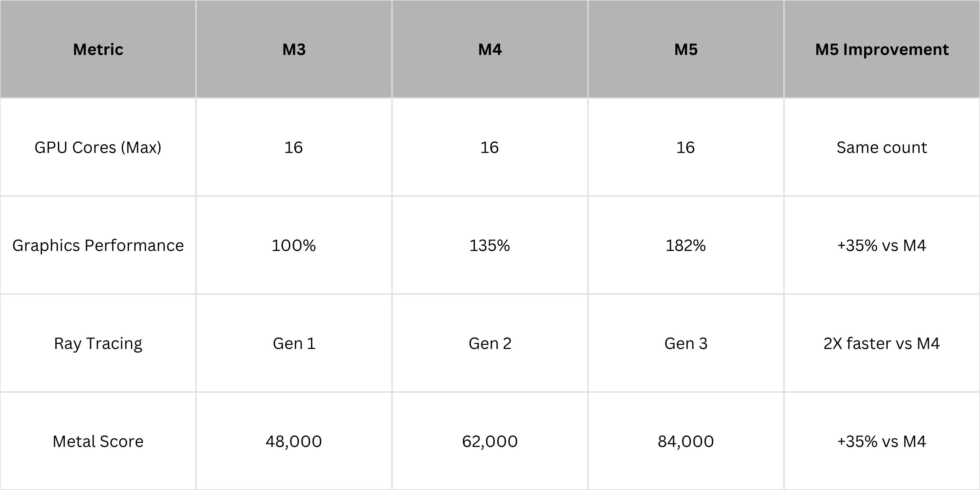Click the M5 column header
The width and height of the screenshot is (980, 490).
[x=685, y=50]
